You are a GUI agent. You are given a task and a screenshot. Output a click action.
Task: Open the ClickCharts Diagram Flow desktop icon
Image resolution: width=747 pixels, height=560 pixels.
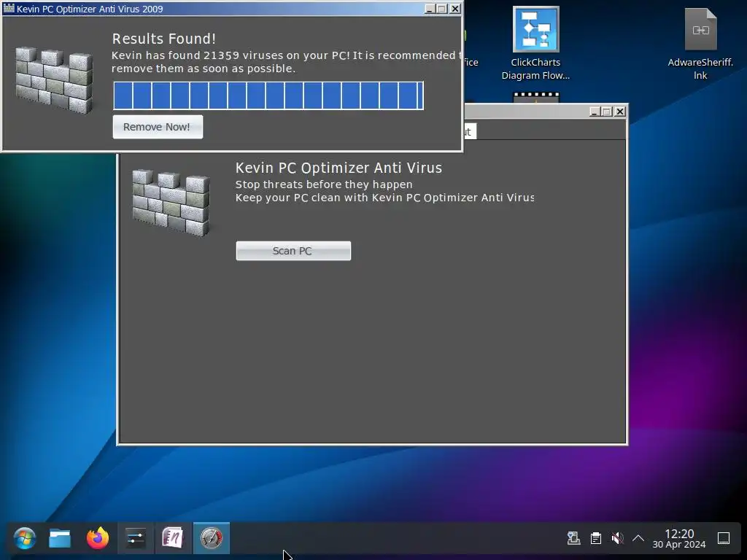(535, 43)
